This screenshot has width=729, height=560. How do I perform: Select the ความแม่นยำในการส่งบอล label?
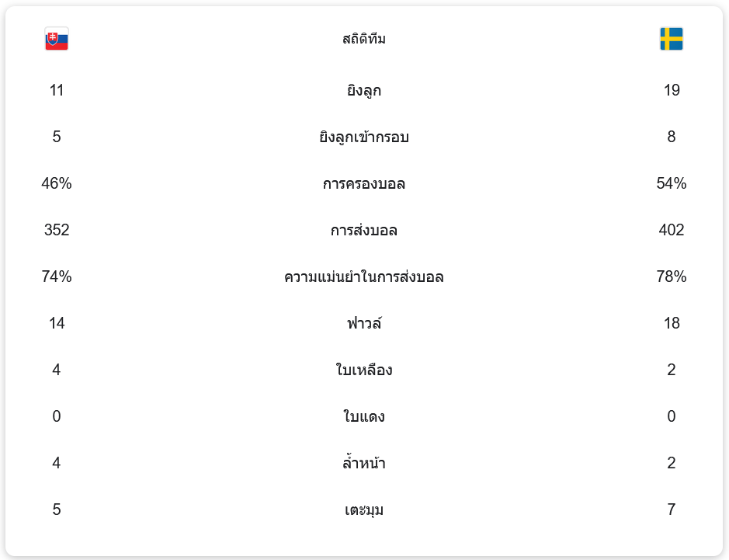(363, 277)
